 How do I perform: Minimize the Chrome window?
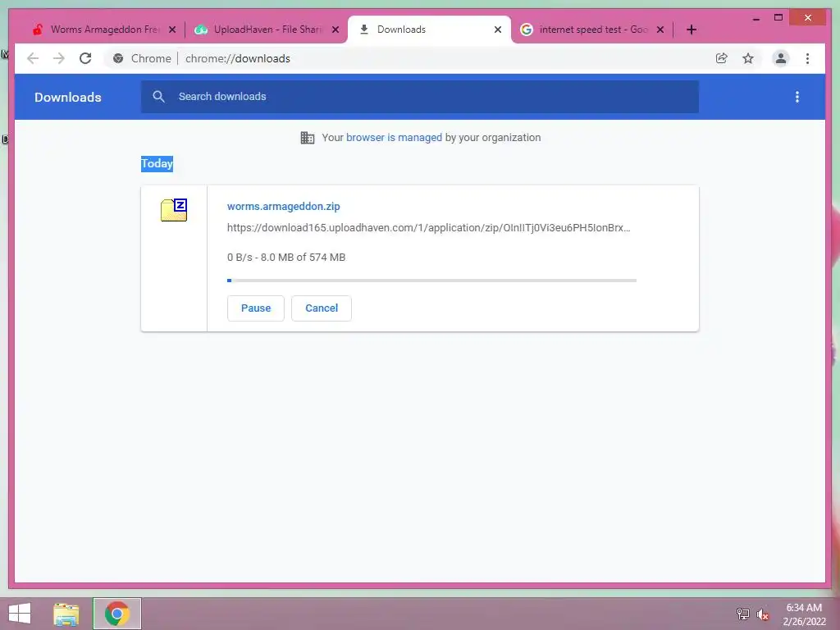pyautogui.click(x=756, y=18)
